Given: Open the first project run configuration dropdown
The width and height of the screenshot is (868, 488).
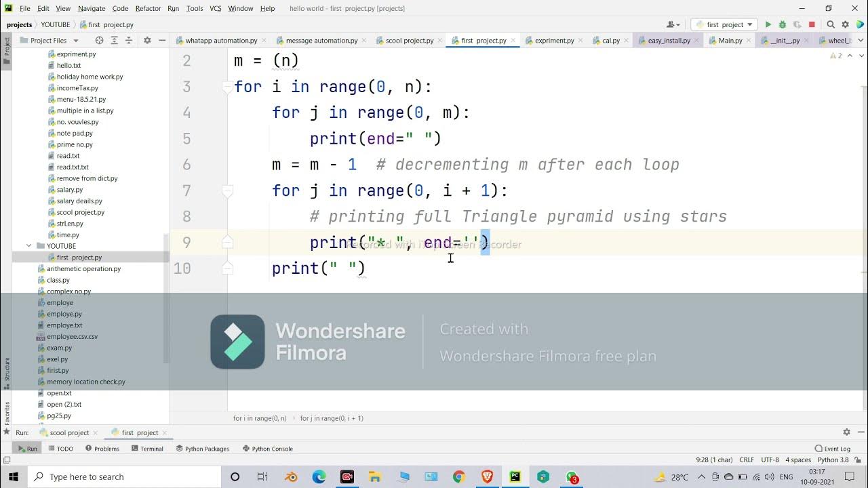Looking at the screenshot, I should point(724,24).
